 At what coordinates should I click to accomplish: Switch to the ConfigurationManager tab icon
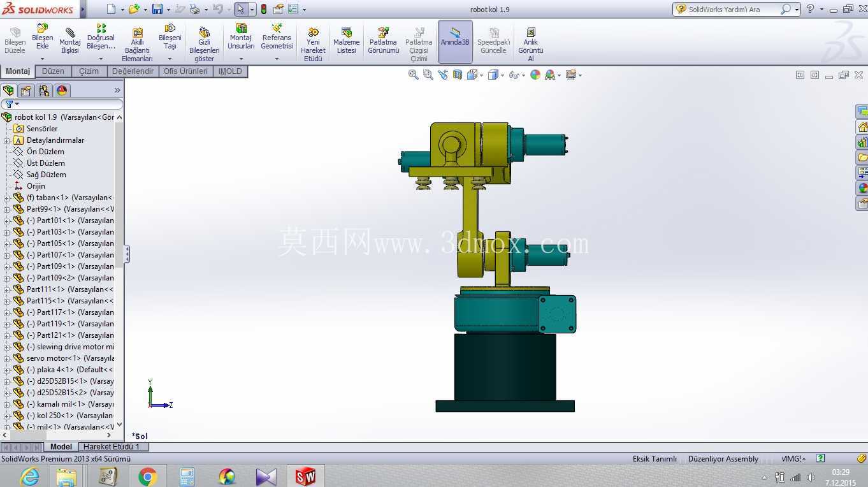[x=44, y=91]
